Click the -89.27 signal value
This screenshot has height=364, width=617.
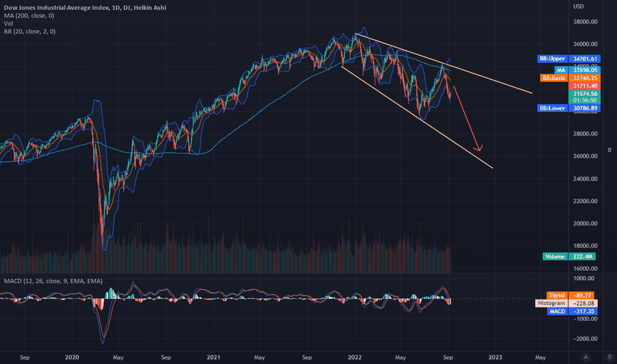pyautogui.click(x=582, y=295)
